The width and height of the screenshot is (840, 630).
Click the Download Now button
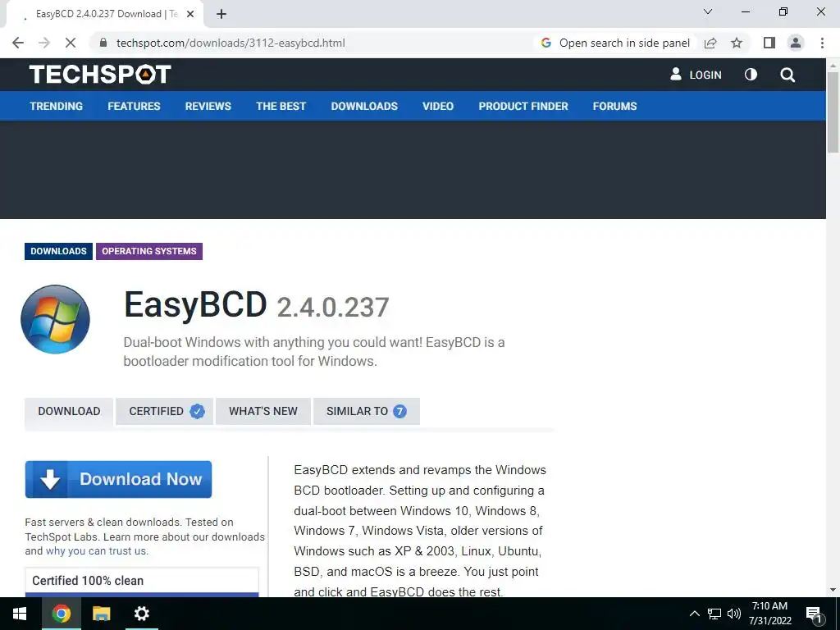point(118,479)
